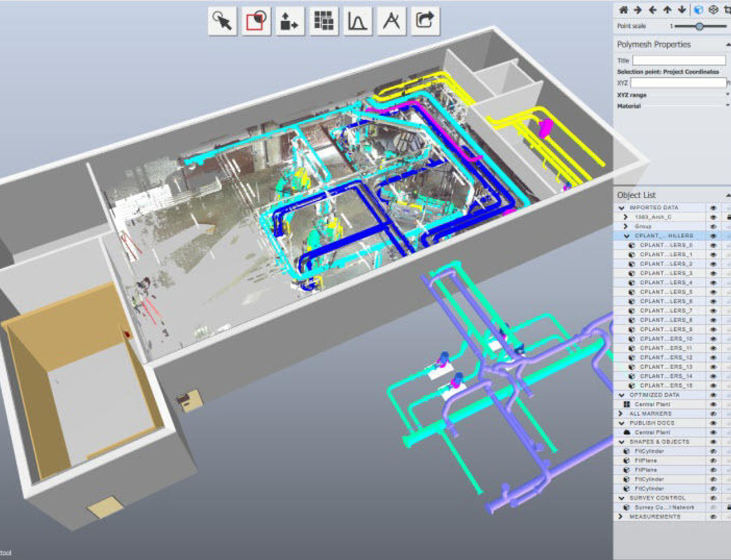Expand the XYZ range section
The height and width of the screenshot is (560, 731).
point(728,94)
